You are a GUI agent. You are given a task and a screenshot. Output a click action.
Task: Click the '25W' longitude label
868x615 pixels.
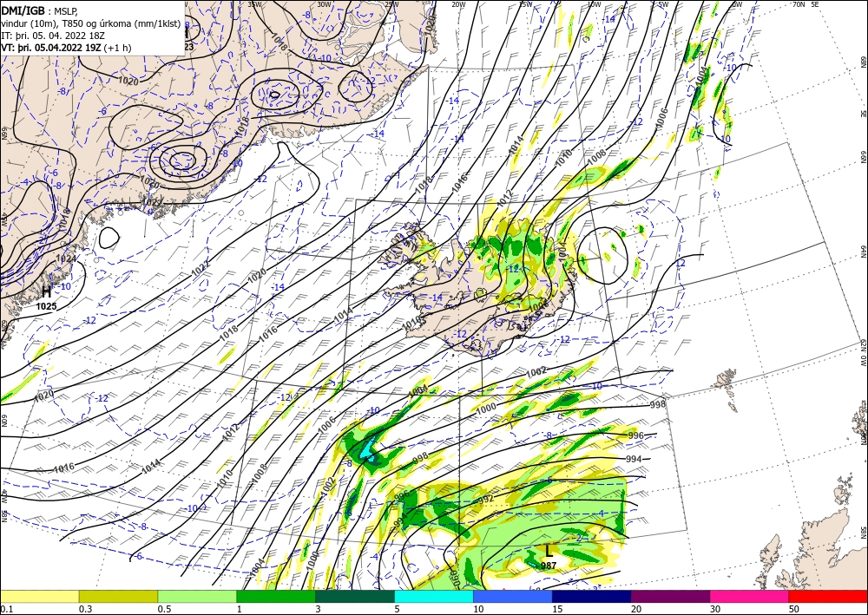click(x=391, y=4)
